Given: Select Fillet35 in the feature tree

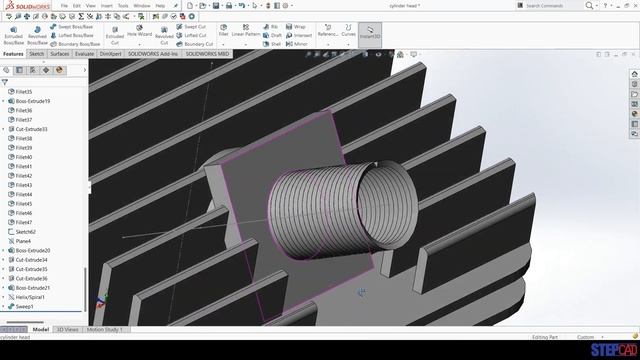Looking at the screenshot, I should [20, 91].
